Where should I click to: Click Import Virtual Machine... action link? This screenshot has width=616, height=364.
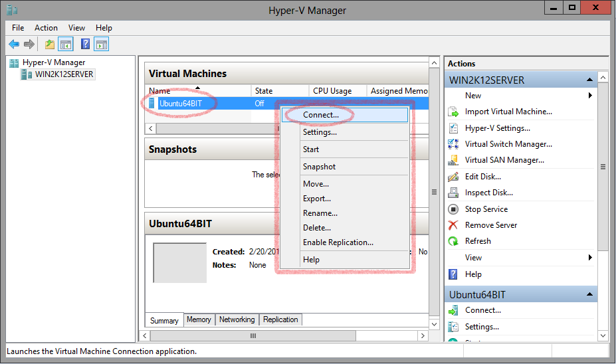(x=508, y=112)
